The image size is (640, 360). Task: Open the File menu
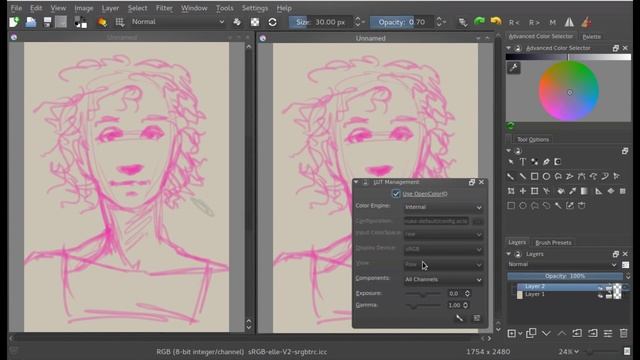[16, 8]
